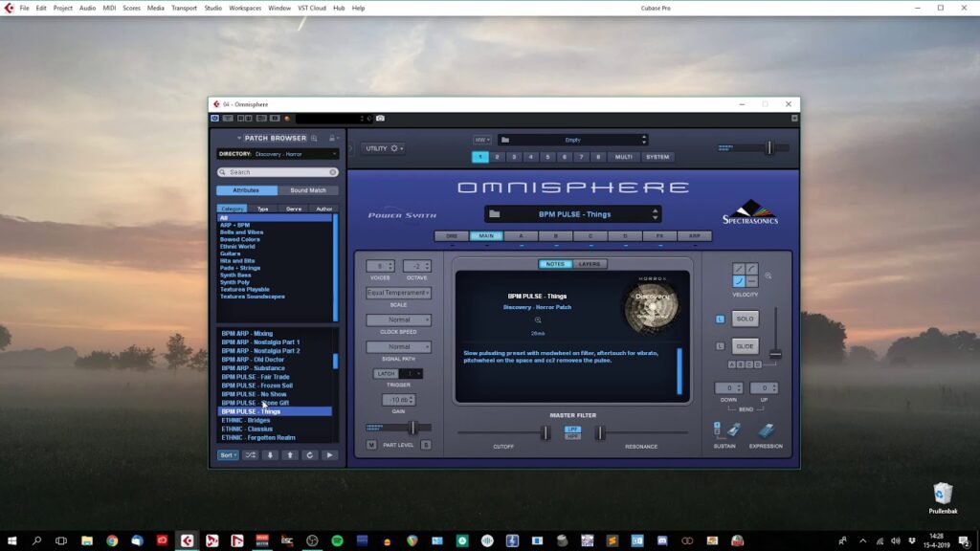
Task: Toggle the L button next to Glide
Action: coord(720,346)
